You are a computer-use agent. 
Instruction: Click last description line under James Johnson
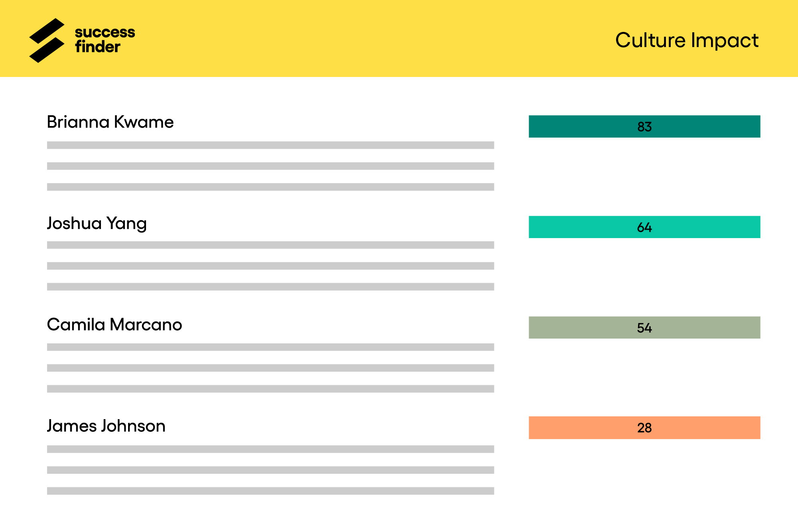tap(271, 491)
